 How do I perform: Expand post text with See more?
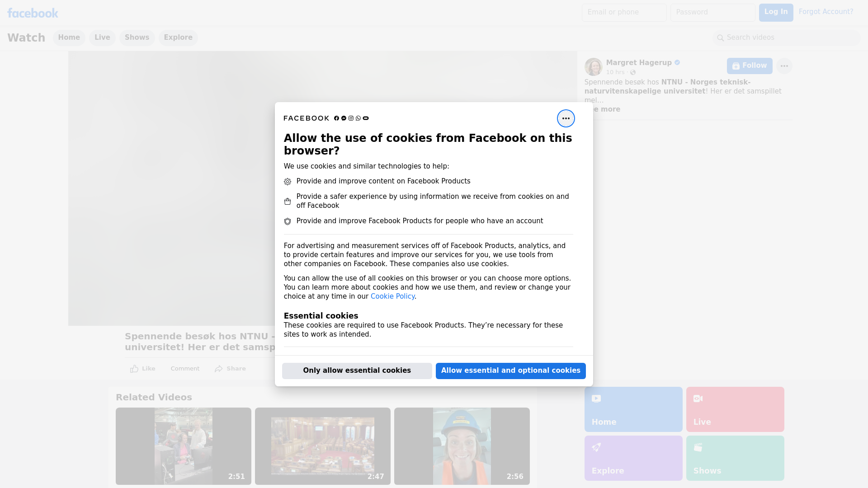606,109
